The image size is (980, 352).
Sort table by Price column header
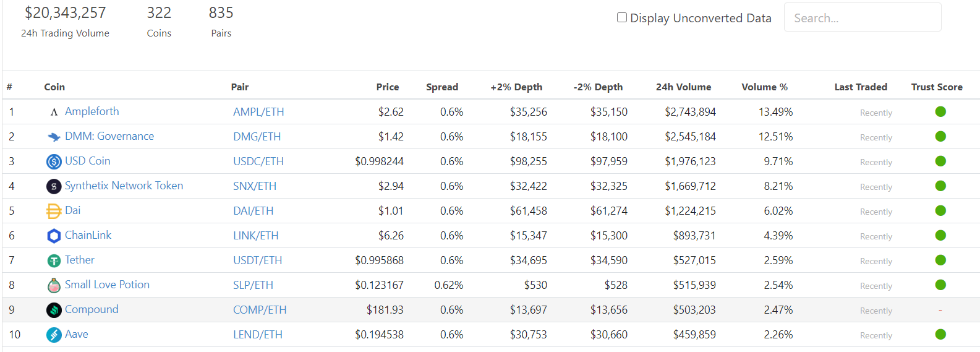pos(387,87)
